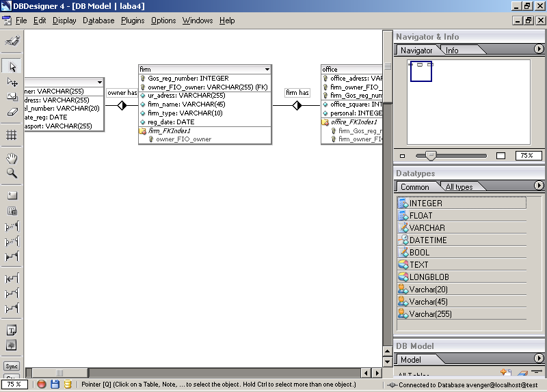Screen dimensions: 547x392
Task: Open the Plugins menu
Action: point(133,20)
